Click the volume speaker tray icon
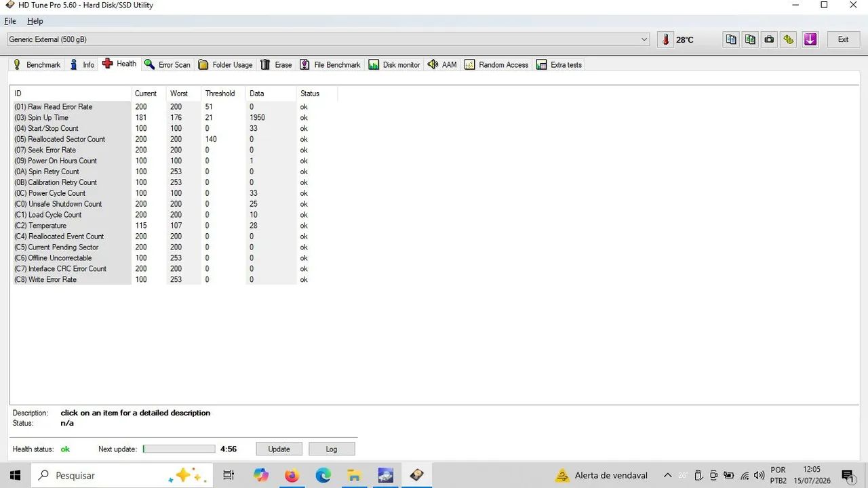The width and height of the screenshot is (868, 488). (x=759, y=475)
